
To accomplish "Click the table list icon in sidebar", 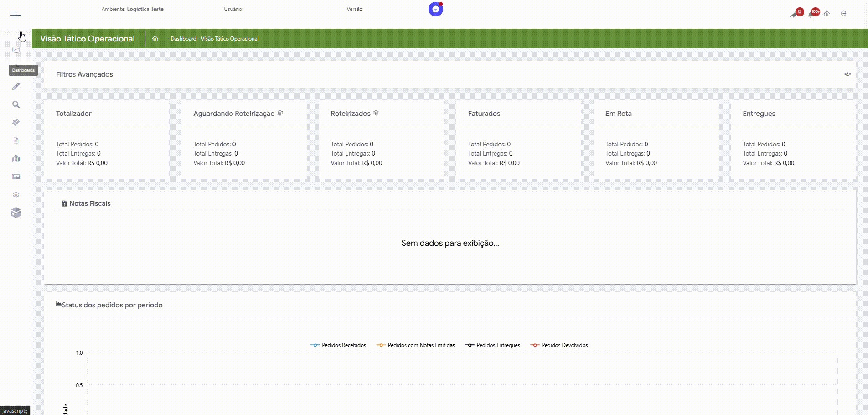I will pos(16,176).
